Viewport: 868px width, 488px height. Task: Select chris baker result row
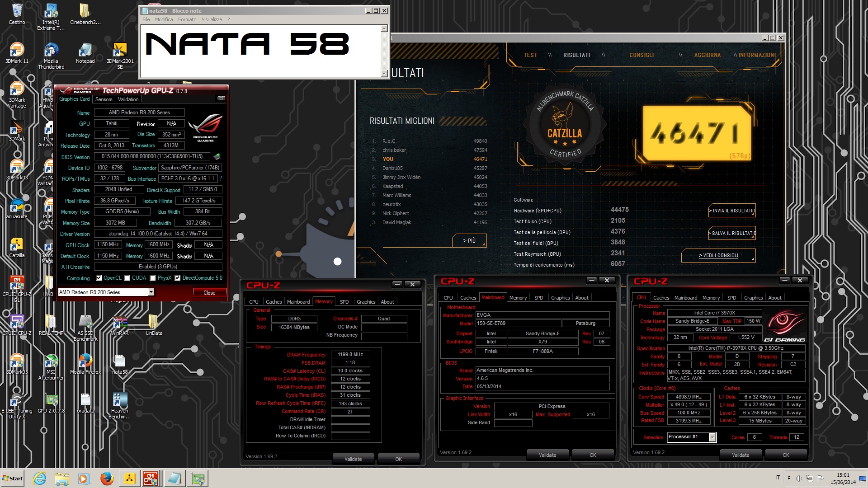(429, 150)
